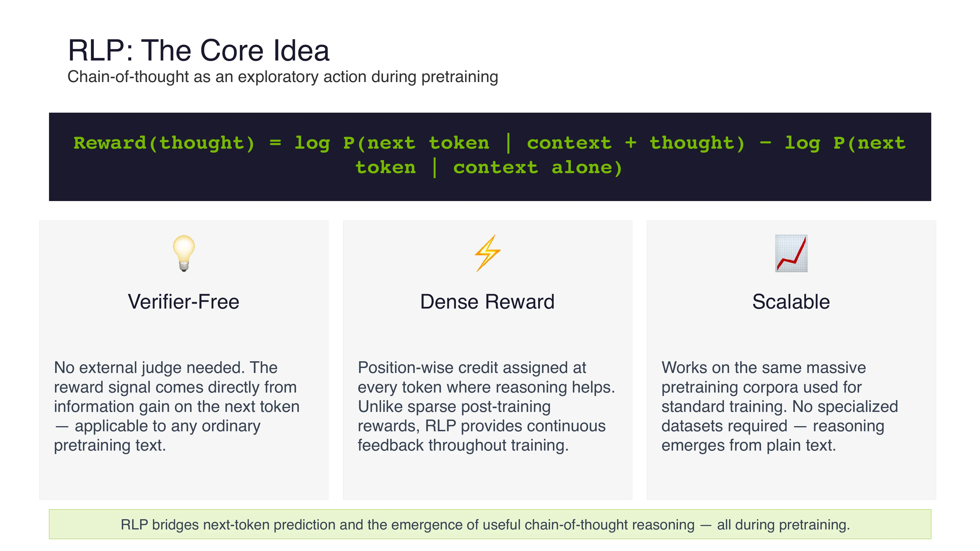Select the "Verifier-Free" heading
This screenshot has width=980, height=551.
click(x=184, y=302)
